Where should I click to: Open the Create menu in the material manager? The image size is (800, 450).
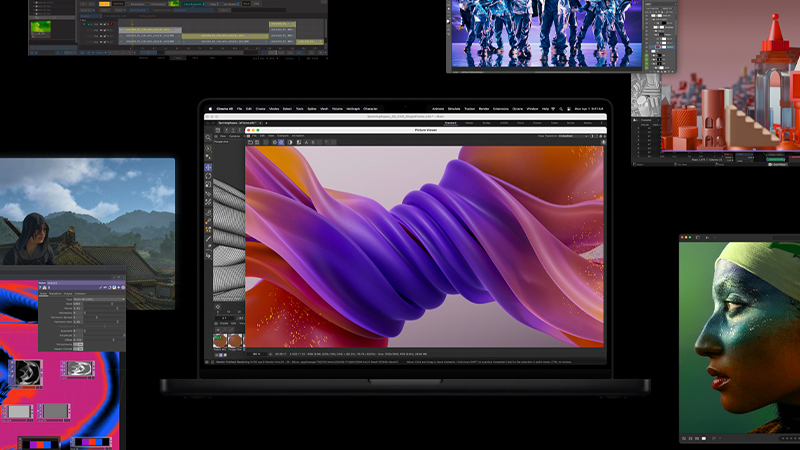(224, 323)
